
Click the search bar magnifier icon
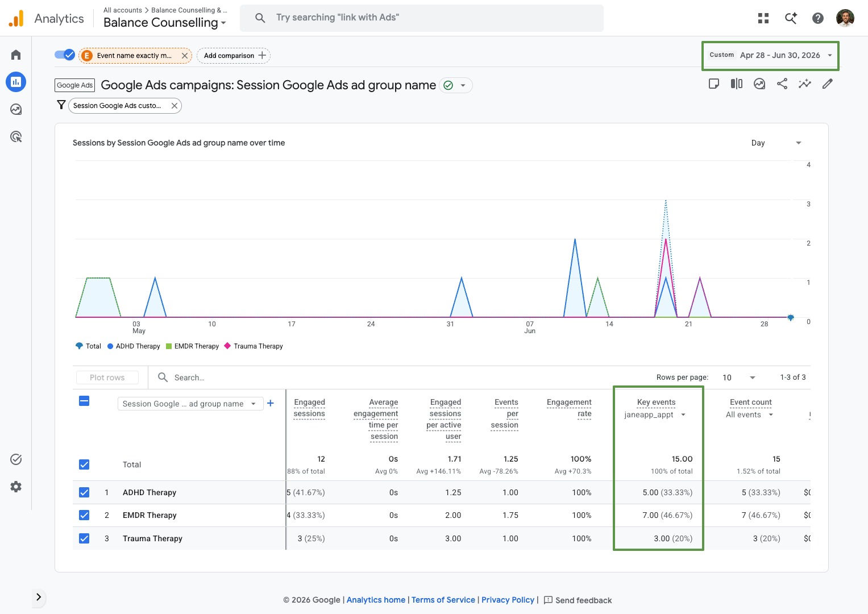(260, 18)
